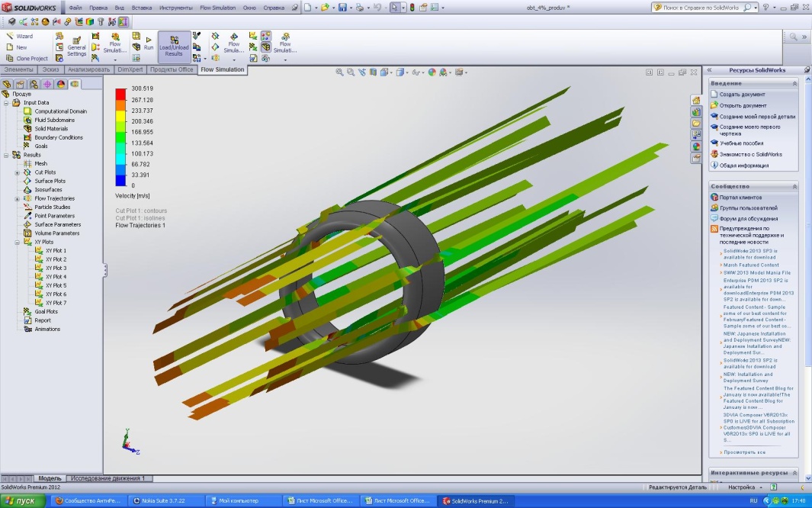Click the Select cursor tool icon
812x508 pixels.
[x=395, y=8]
